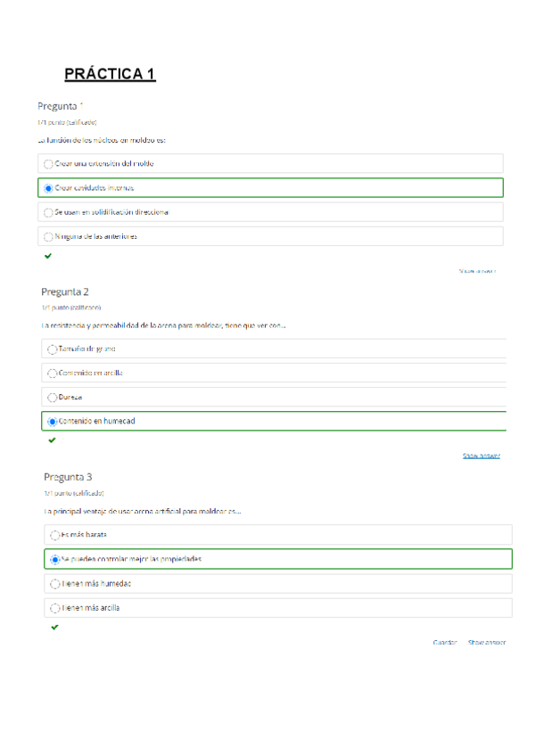
Task: Pick 'Tienen más arcilla' radio button
Action: pyautogui.click(x=55, y=608)
